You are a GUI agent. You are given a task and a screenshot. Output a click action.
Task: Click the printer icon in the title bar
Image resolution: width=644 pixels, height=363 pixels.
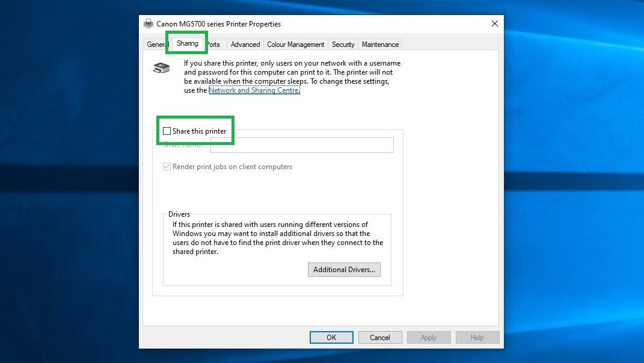coord(148,23)
